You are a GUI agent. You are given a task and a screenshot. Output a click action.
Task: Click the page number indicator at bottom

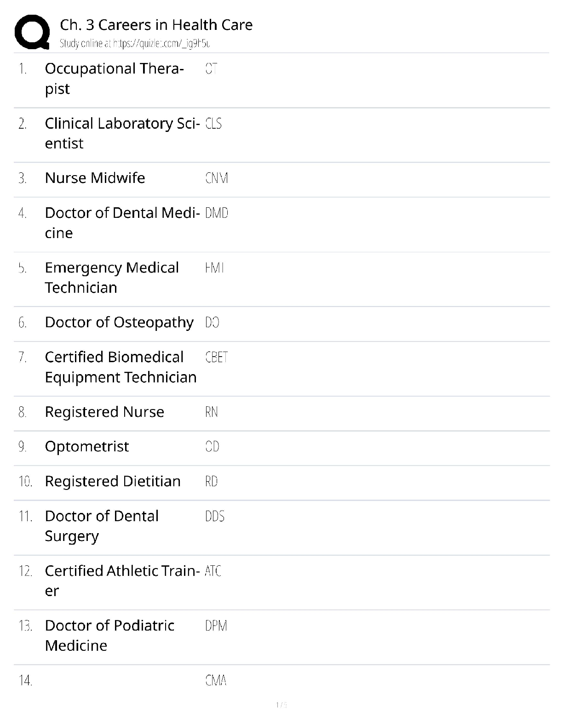(x=281, y=705)
